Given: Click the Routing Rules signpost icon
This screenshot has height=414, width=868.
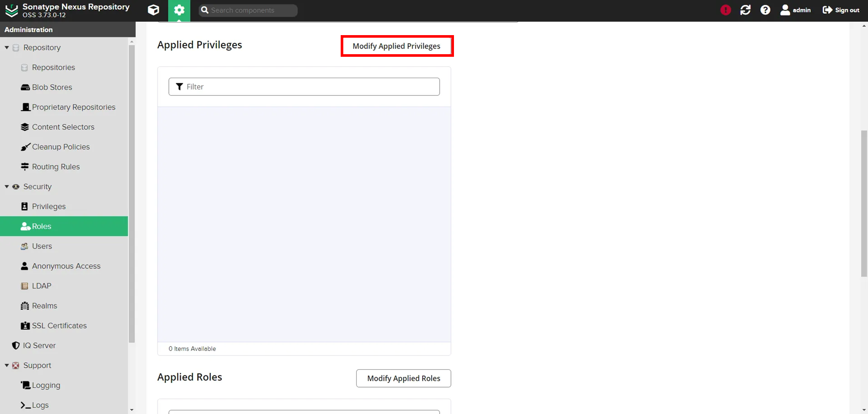Looking at the screenshot, I should [25, 167].
